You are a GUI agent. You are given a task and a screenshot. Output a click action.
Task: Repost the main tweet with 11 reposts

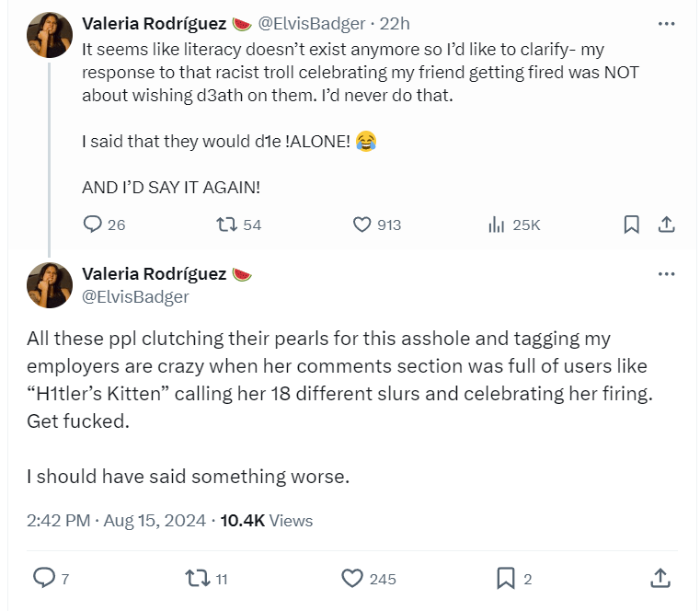[x=197, y=578]
